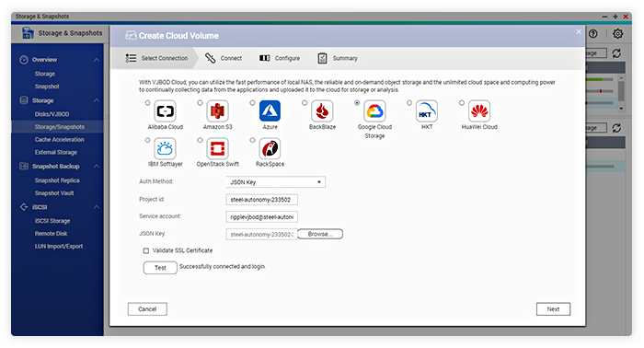Click the Azure provider icon
Viewport: 644px width, 348px height.
[270, 110]
